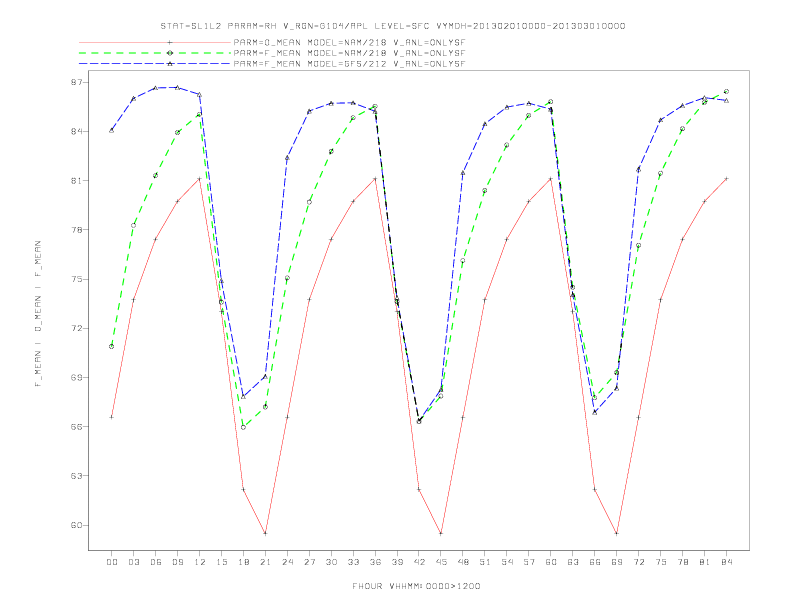Click x-axis forecast hour label 60
Image resolution: width=792 pixels, height=612 pixels.
(x=551, y=562)
